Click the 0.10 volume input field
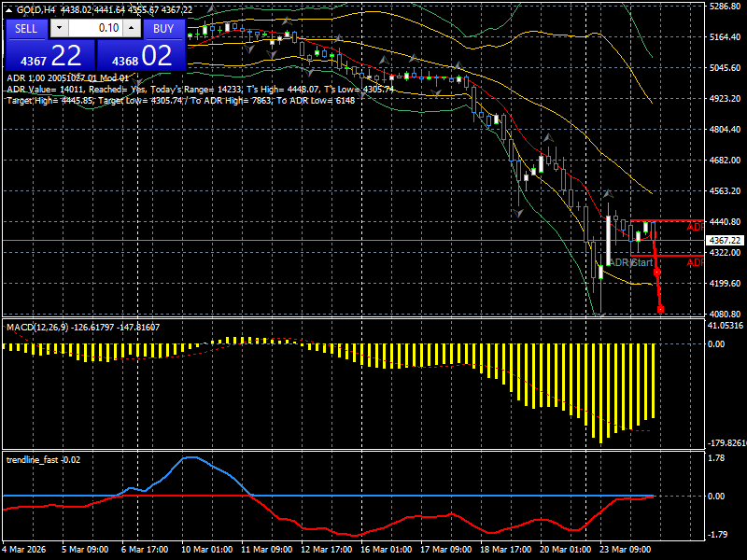This screenshot has width=747, height=560. click(x=96, y=29)
